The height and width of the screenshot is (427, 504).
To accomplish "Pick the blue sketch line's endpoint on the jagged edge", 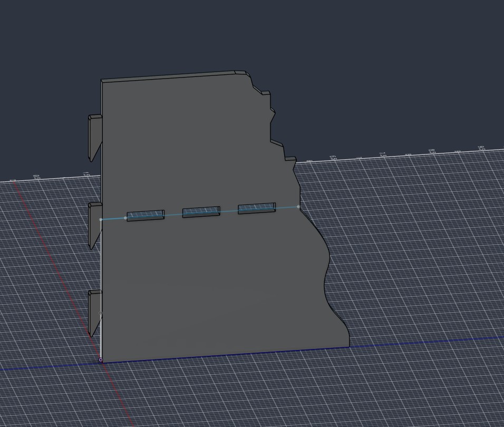I will coord(298,207).
